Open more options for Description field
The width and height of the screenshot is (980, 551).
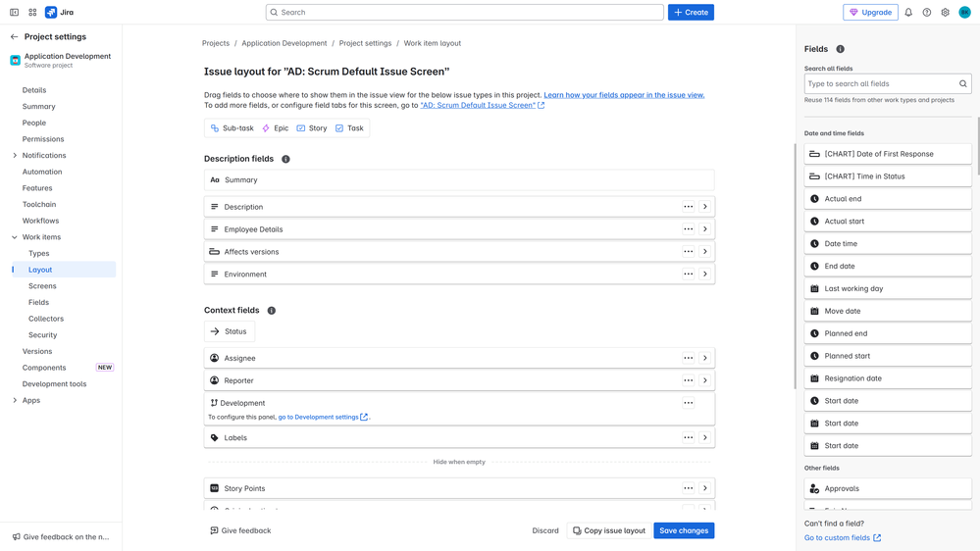click(688, 207)
